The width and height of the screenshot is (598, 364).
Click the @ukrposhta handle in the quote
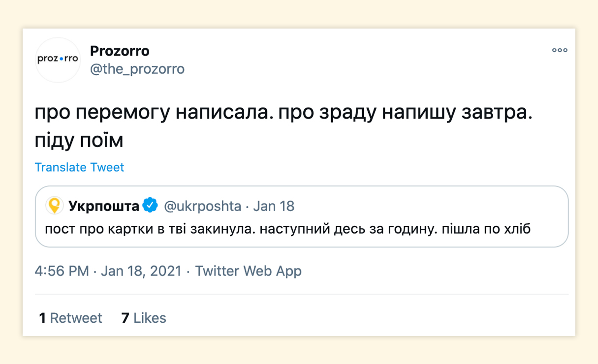pyautogui.click(x=202, y=206)
